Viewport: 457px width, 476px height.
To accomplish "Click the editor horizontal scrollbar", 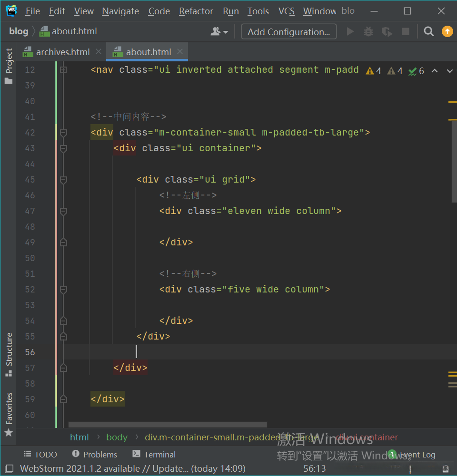I will [x=168, y=424].
